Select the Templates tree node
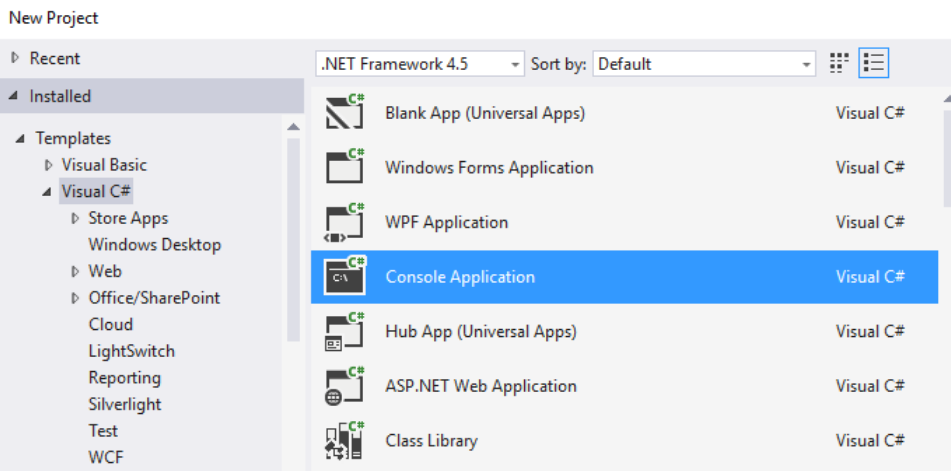Viewport: 951px width, 471px height. (x=73, y=138)
